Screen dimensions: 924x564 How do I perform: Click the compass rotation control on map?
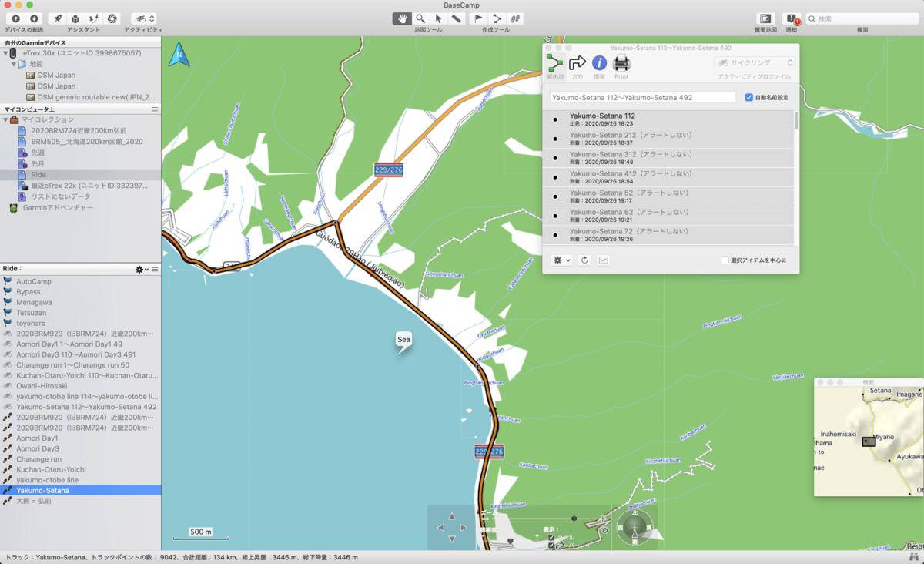634,527
